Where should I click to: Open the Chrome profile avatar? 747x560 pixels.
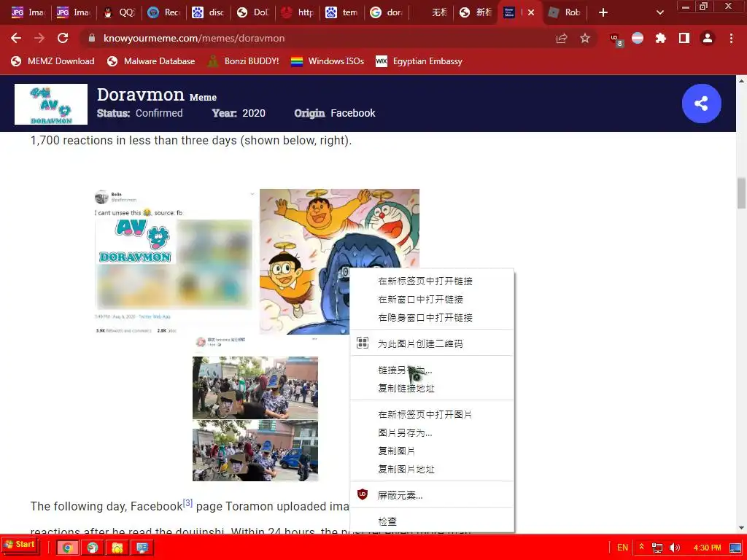tap(708, 39)
